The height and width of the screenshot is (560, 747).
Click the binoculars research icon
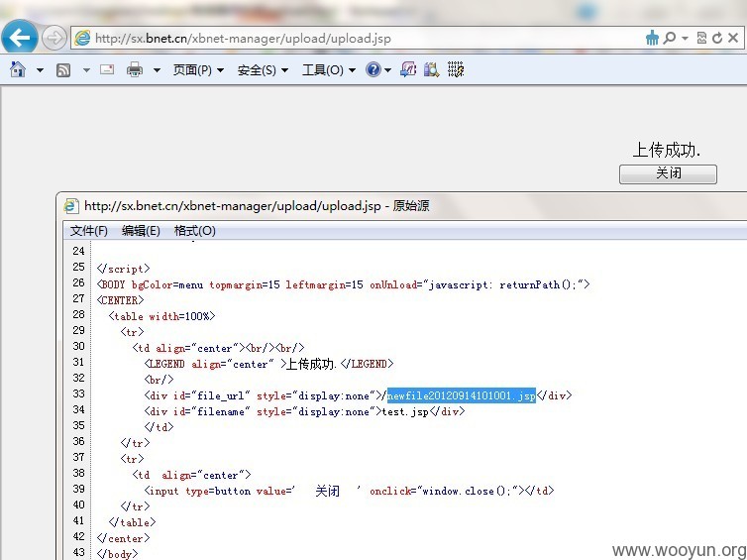tap(431, 69)
